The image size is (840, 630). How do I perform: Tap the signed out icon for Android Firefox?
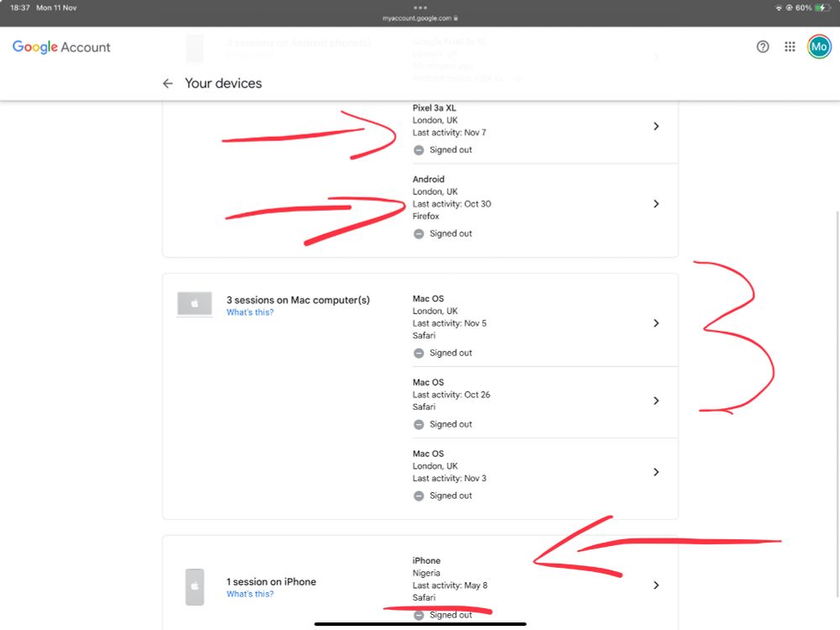[419, 234]
